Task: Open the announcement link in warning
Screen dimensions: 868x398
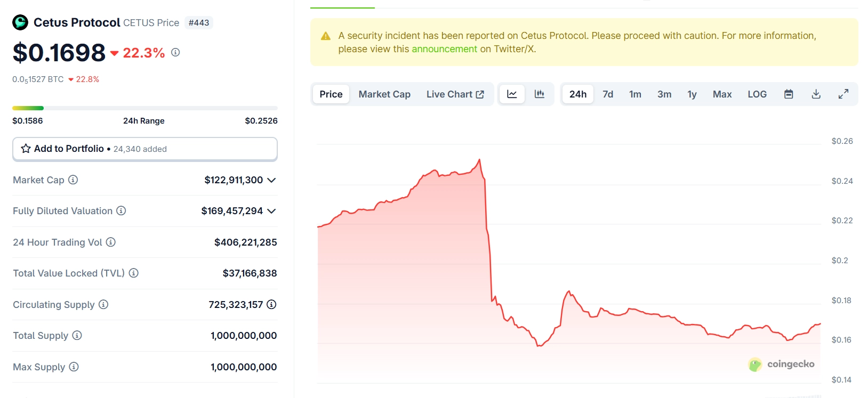Action: tap(444, 49)
